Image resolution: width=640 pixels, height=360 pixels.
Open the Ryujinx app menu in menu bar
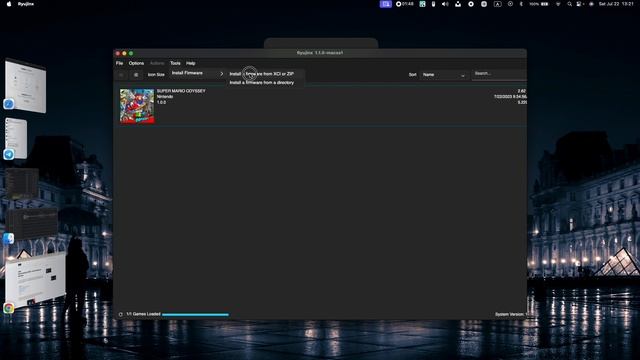point(26,4)
